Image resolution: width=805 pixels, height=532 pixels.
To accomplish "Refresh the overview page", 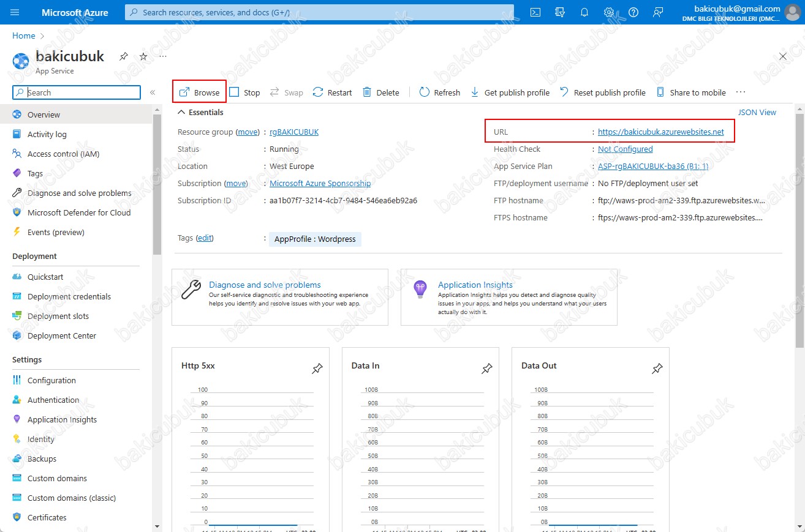I will pos(439,92).
